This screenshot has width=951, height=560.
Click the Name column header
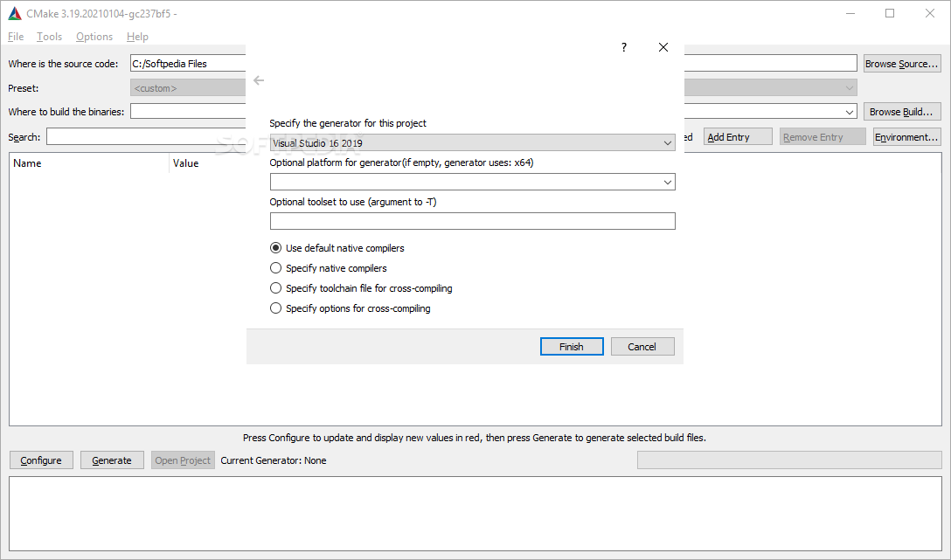pos(88,163)
